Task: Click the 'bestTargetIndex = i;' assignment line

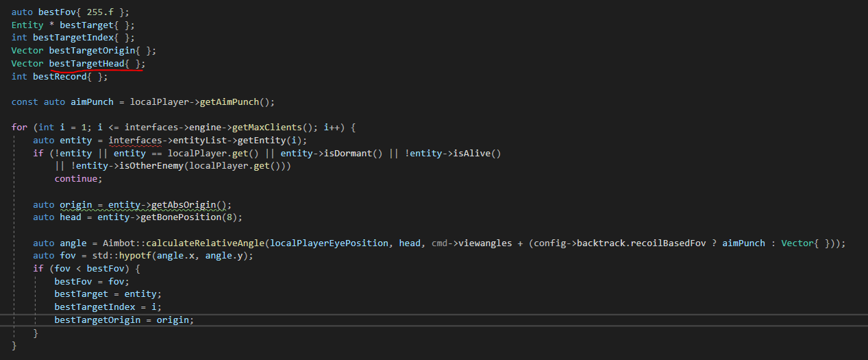Action: click(x=108, y=307)
